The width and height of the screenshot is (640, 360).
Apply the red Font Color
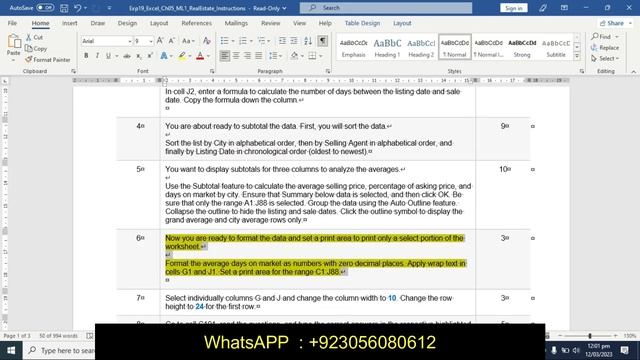200,56
